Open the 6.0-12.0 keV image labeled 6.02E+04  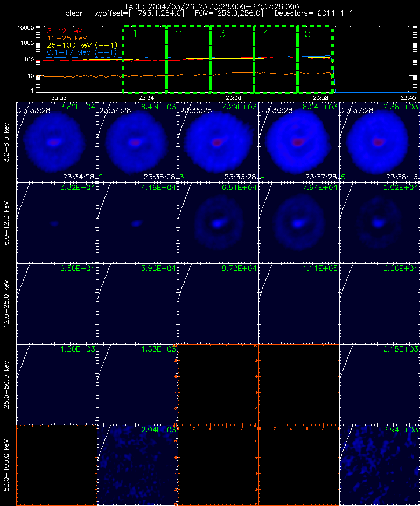[379, 223]
